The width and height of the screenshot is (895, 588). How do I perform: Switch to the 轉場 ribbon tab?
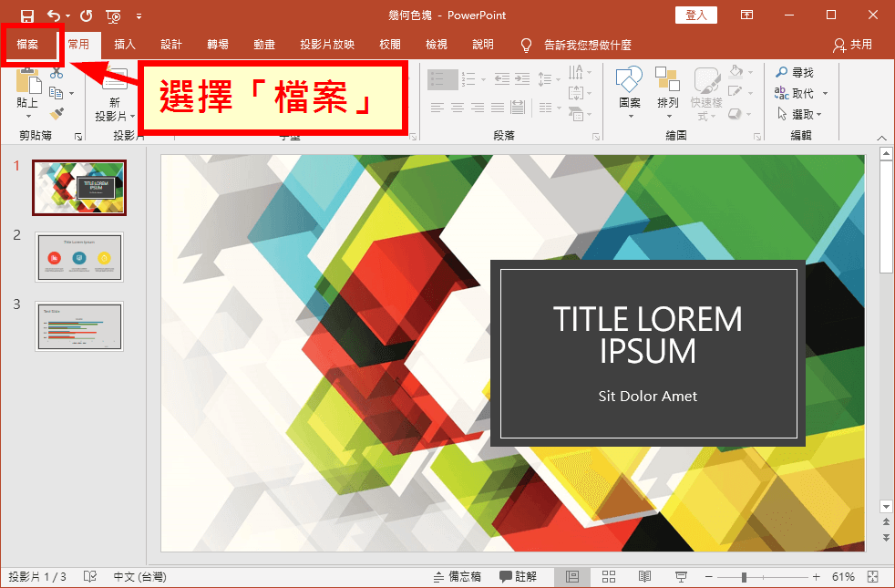coord(218,45)
